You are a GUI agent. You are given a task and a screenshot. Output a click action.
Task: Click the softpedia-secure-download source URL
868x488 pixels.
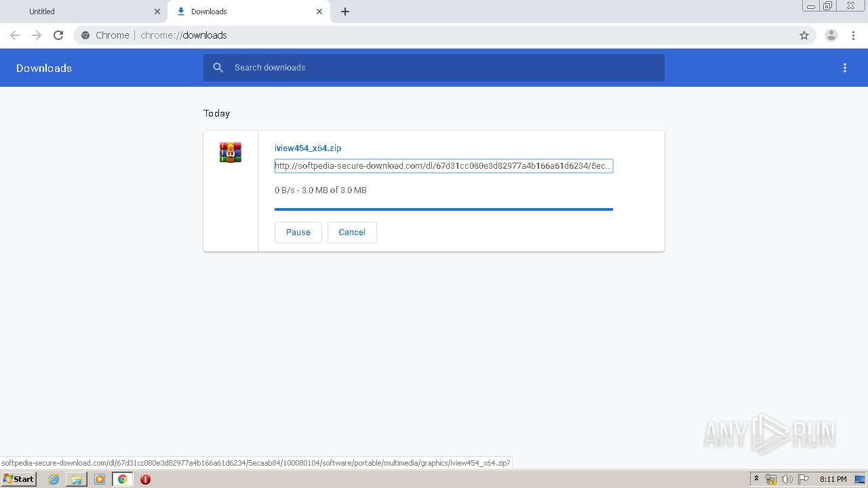click(x=443, y=166)
